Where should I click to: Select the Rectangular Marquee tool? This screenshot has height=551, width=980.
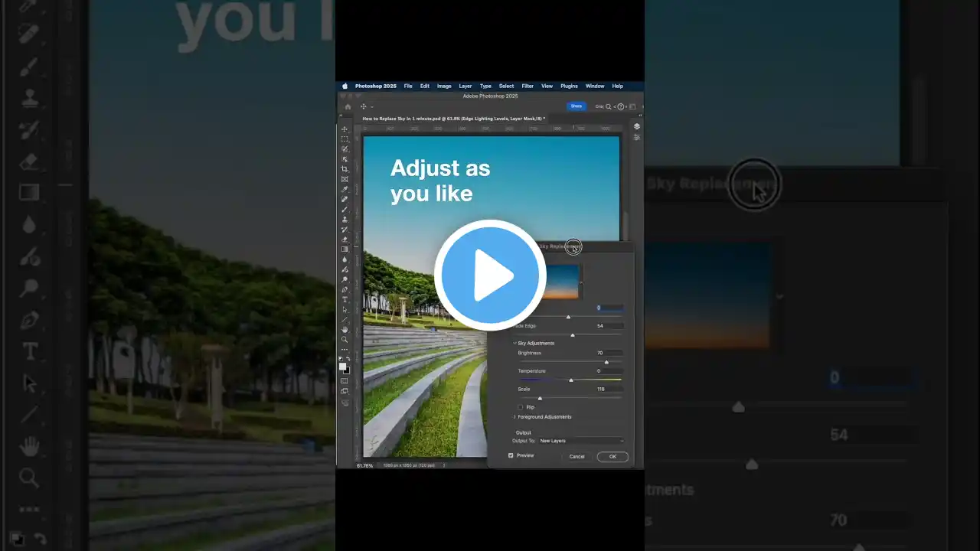[345, 139]
